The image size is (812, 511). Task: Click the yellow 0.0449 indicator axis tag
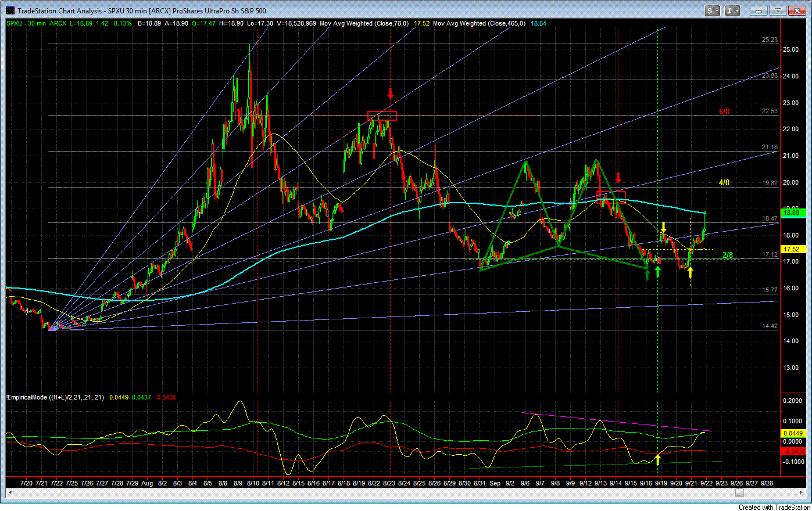tap(794, 433)
